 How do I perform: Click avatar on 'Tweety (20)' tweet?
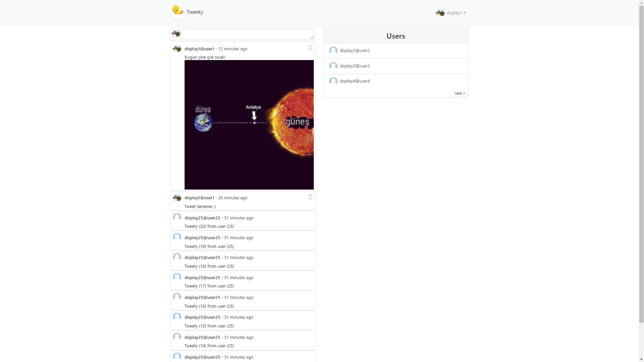click(177, 217)
